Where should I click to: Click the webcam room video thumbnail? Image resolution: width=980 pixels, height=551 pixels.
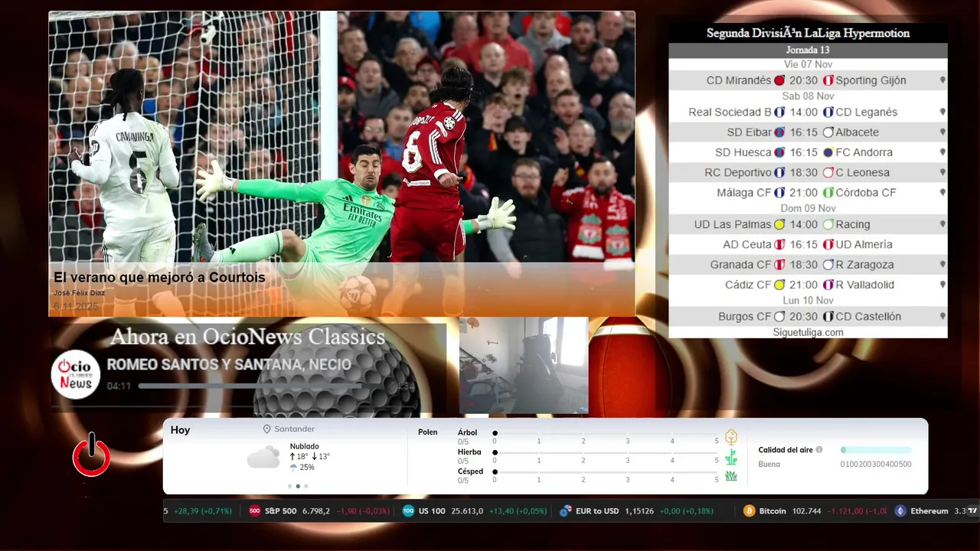coord(524,366)
